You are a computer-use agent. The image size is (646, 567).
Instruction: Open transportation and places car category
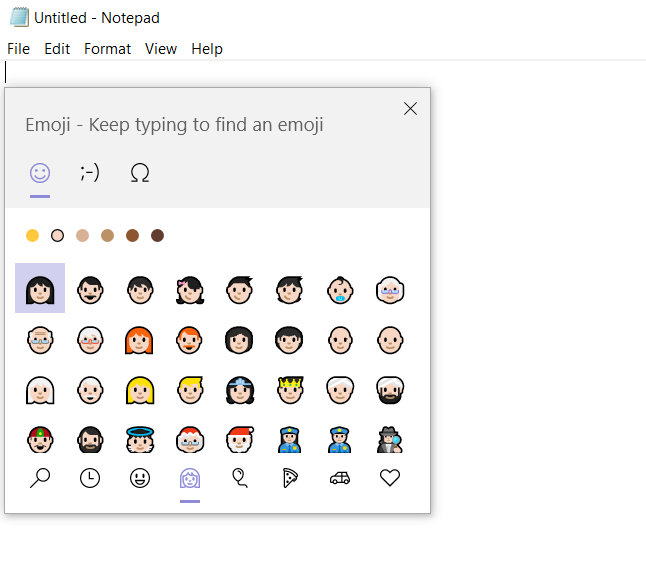point(340,478)
